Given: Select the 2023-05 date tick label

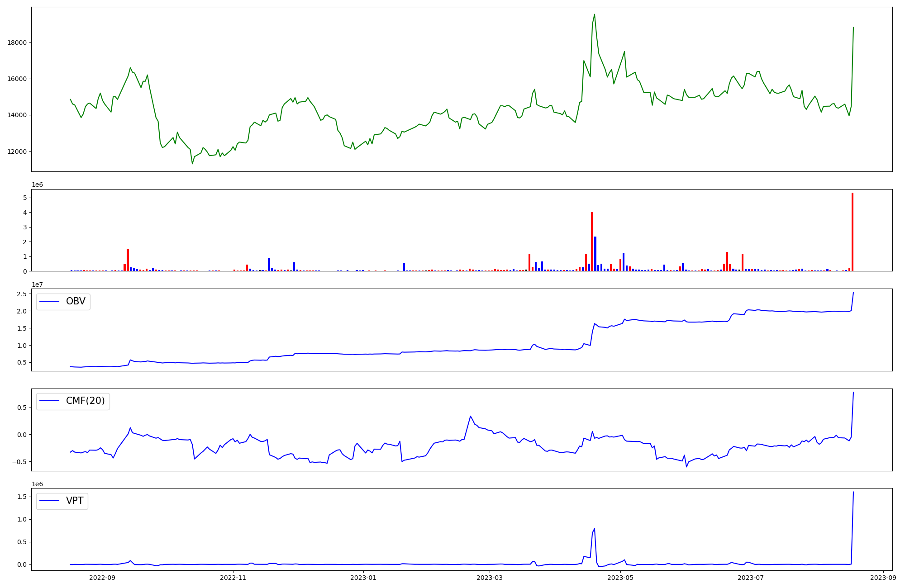Looking at the screenshot, I should click(x=620, y=578).
